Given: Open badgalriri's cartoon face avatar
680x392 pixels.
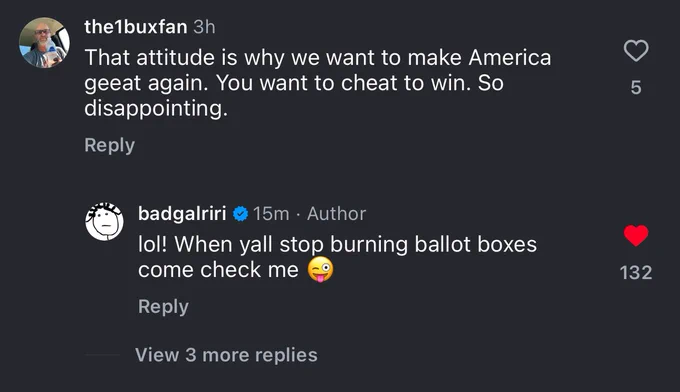Looking at the screenshot, I should (104, 221).
